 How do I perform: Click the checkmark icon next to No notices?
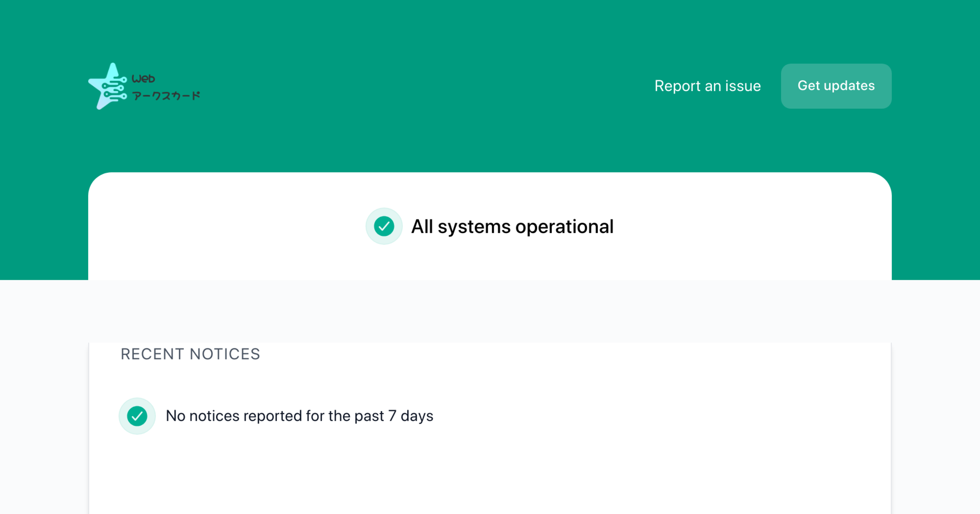pyautogui.click(x=137, y=416)
